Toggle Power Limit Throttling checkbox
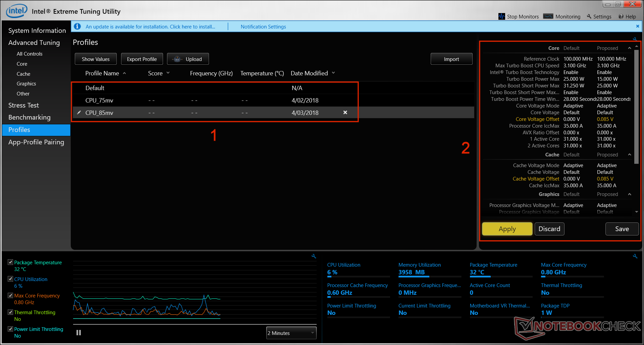 tap(10, 329)
